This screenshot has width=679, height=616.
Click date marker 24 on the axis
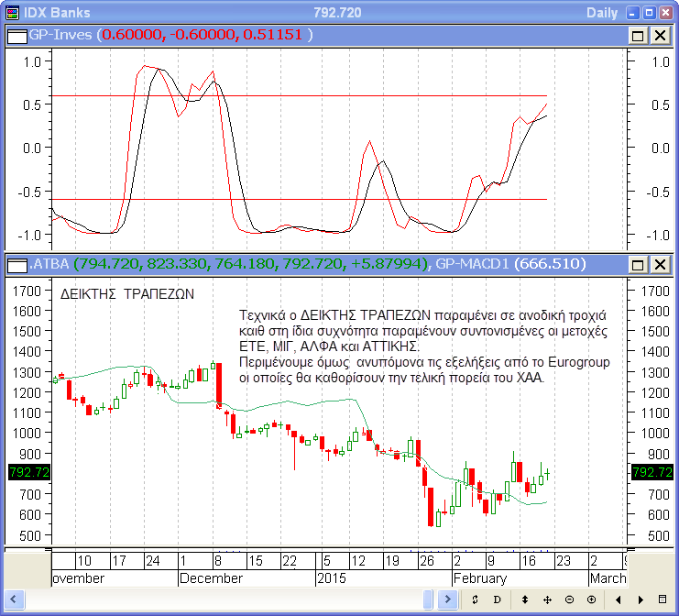[x=153, y=561]
